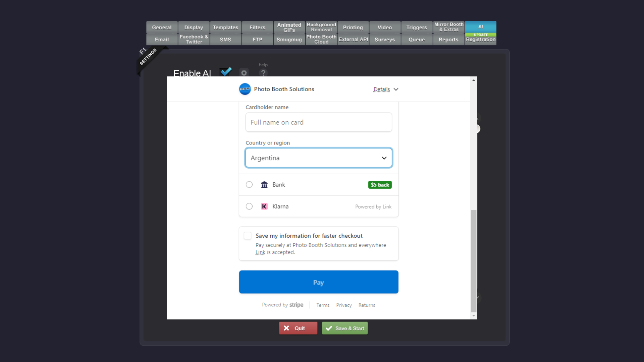This screenshot has height=362, width=644.
Task: Check Save my information for faster checkout
Action: pyautogui.click(x=248, y=236)
